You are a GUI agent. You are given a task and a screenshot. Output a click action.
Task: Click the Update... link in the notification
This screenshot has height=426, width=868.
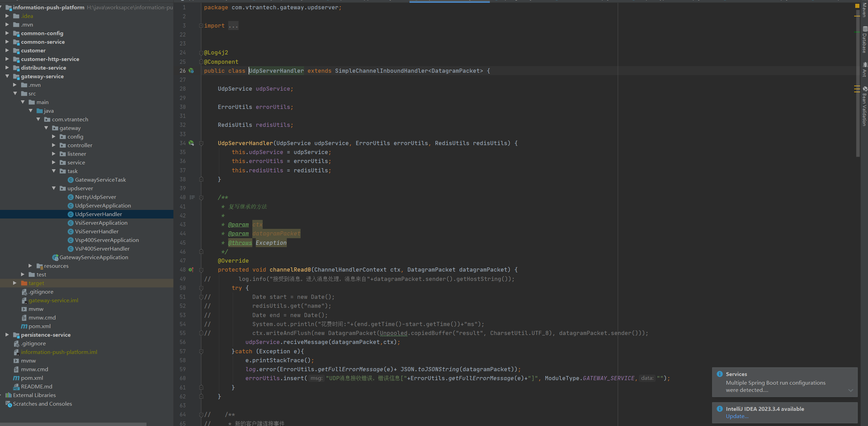pos(737,416)
